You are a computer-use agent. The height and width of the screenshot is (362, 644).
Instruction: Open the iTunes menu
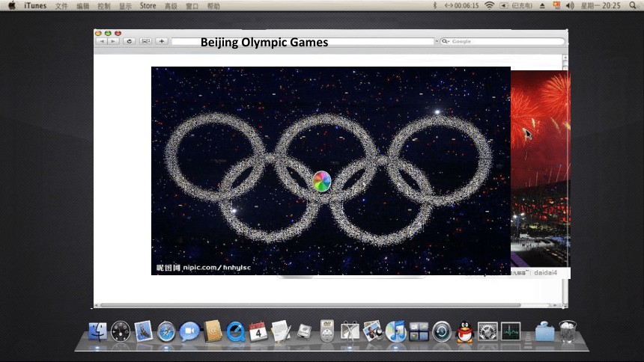click(x=35, y=6)
